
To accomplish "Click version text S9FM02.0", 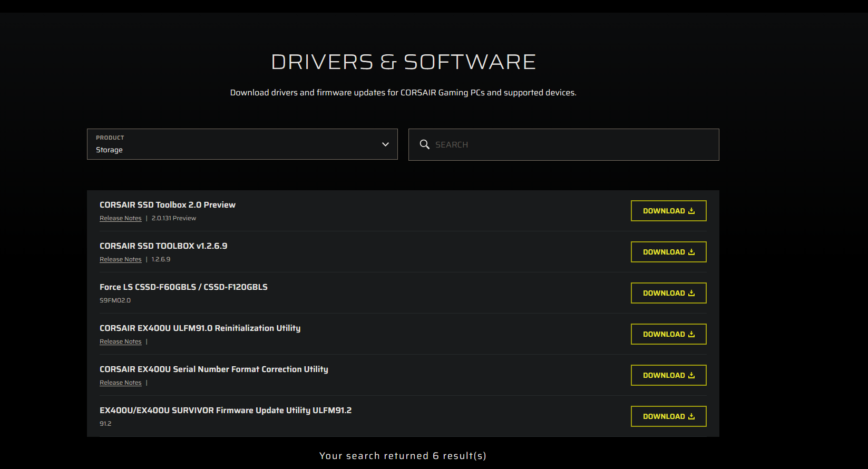I will 115,300.
